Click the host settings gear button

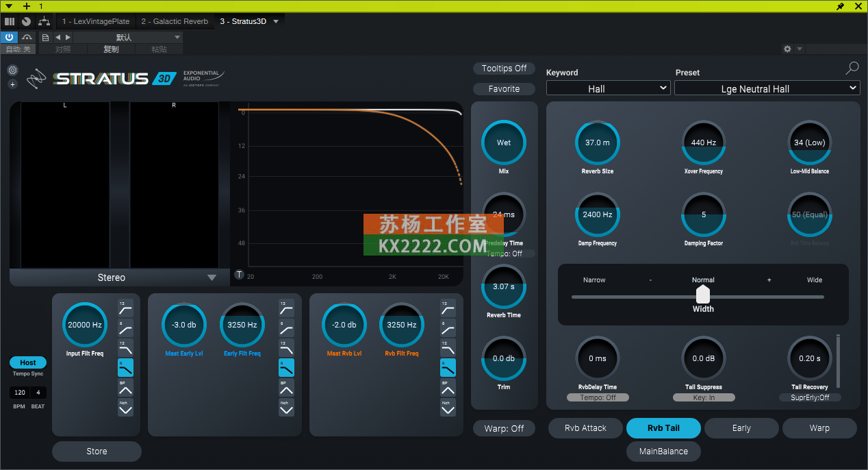point(787,49)
